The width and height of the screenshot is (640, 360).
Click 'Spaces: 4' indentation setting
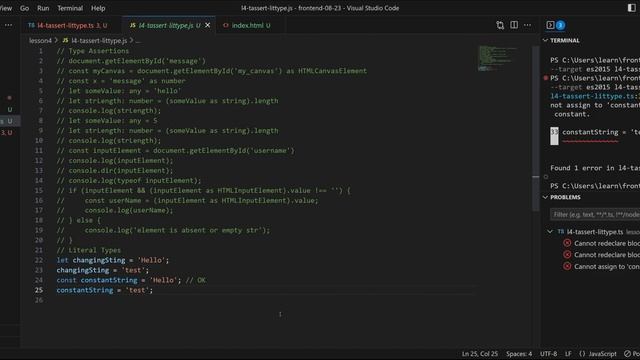click(x=519, y=354)
